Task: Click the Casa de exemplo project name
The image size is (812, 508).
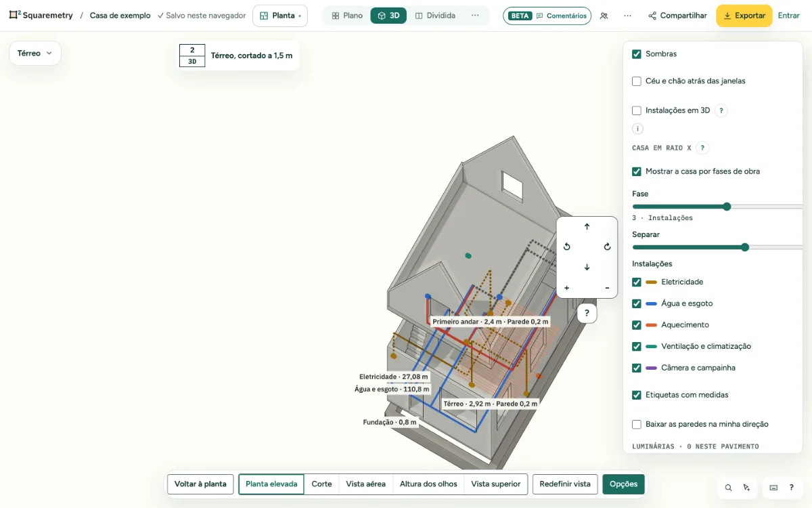Action: pyautogui.click(x=120, y=16)
